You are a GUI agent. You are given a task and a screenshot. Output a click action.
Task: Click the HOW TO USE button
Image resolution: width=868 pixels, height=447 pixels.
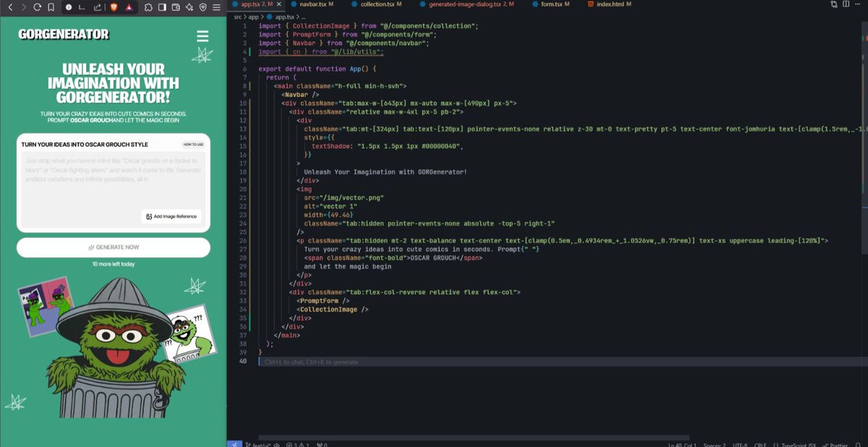point(193,144)
